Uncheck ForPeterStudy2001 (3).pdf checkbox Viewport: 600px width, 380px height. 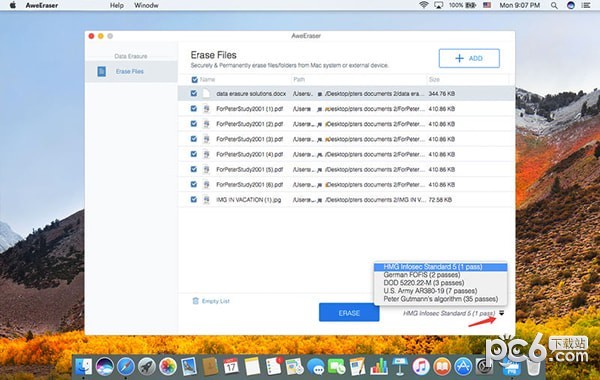194,139
